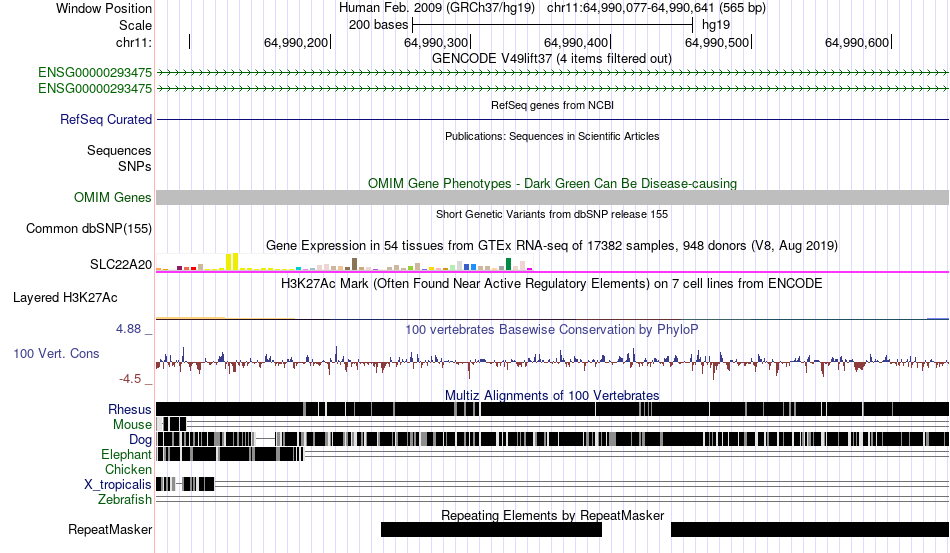Click the Rhesus alignment black bar
950x553 pixels.
point(552,409)
